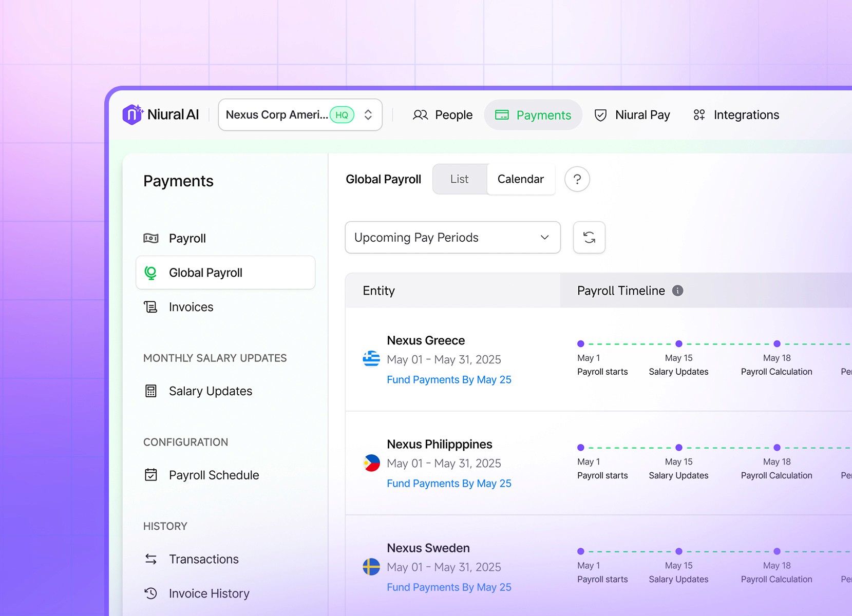Expand the Upcoming Pay Periods dropdown
This screenshot has height=616, width=852.
[452, 237]
